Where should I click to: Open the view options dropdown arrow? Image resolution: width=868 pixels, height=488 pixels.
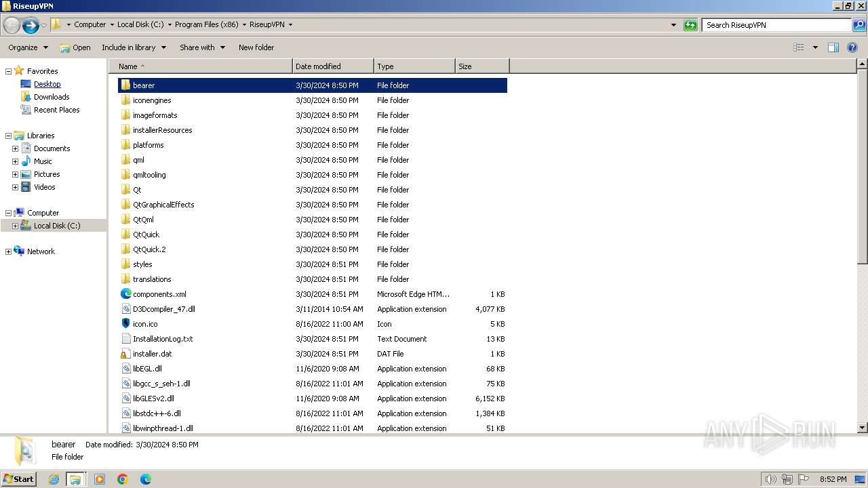click(x=815, y=47)
